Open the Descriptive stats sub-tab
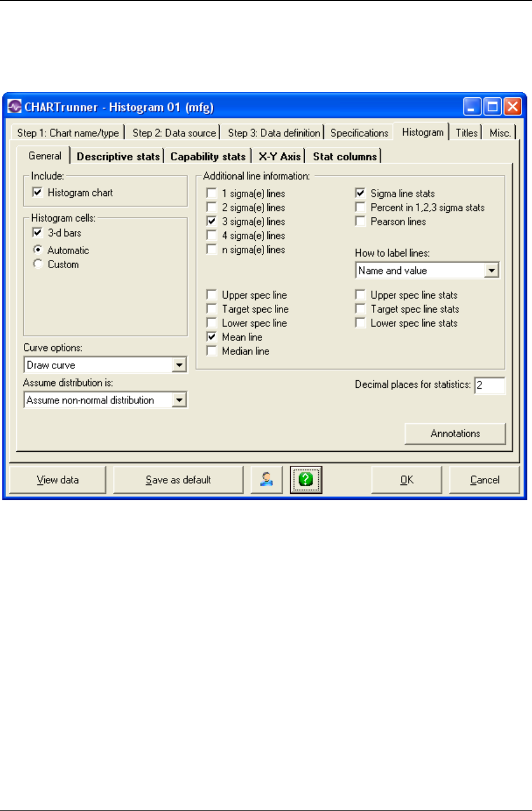532x811 pixels. [x=118, y=156]
